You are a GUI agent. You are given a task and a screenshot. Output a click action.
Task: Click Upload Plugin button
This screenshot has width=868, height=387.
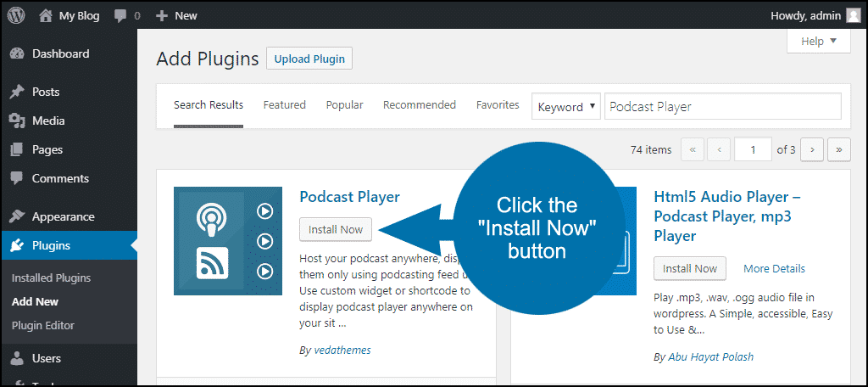tap(309, 59)
